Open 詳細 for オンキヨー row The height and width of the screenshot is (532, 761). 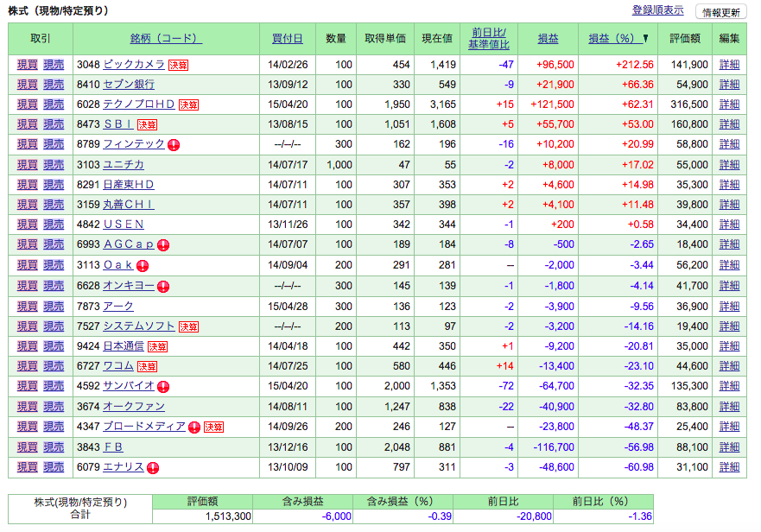729,286
